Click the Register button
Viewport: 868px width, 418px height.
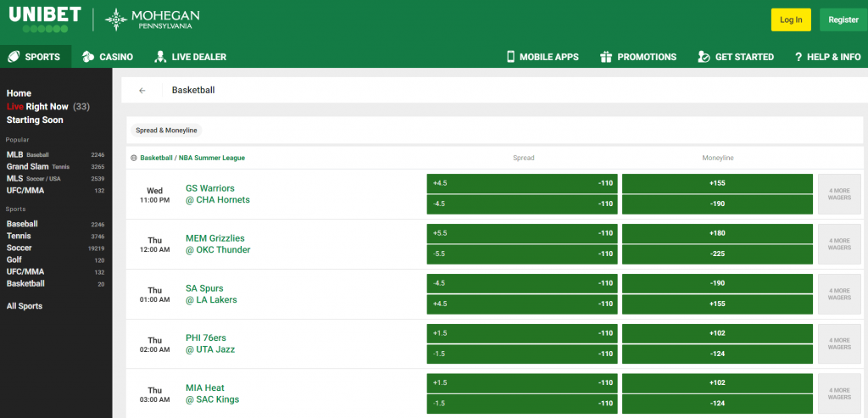[843, 20]
